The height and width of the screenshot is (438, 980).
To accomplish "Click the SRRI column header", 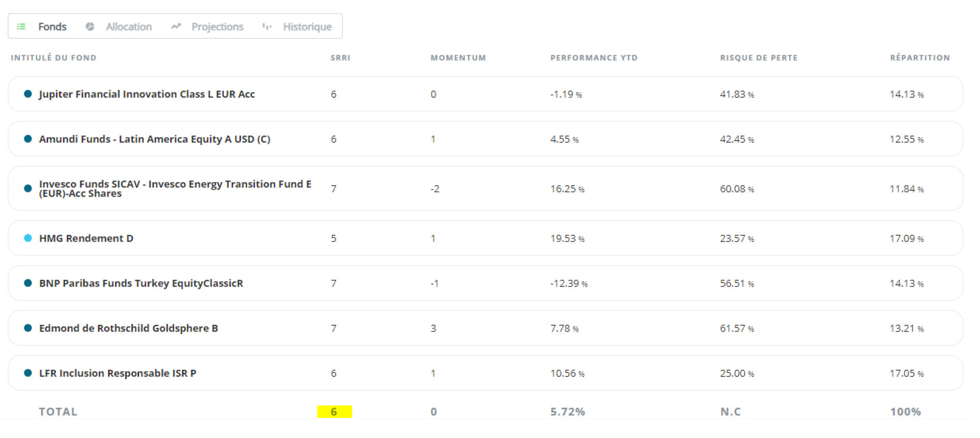I will click(x=340, y=58).
